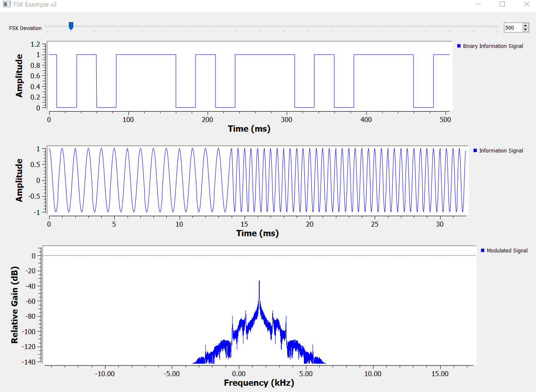Click inside the binary signal time plot

(x=250, y=79)
